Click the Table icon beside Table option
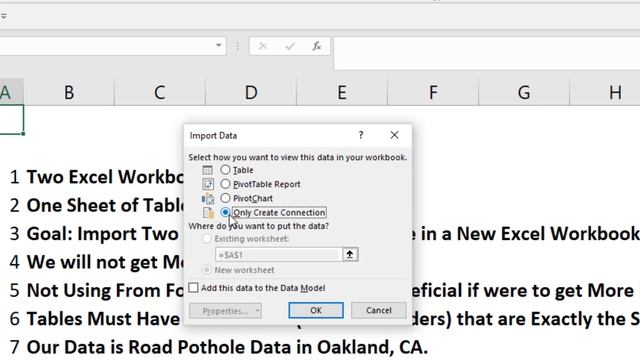Image resolution: width=640 pixels, height=360 pixels. click(x=207, y=170)
